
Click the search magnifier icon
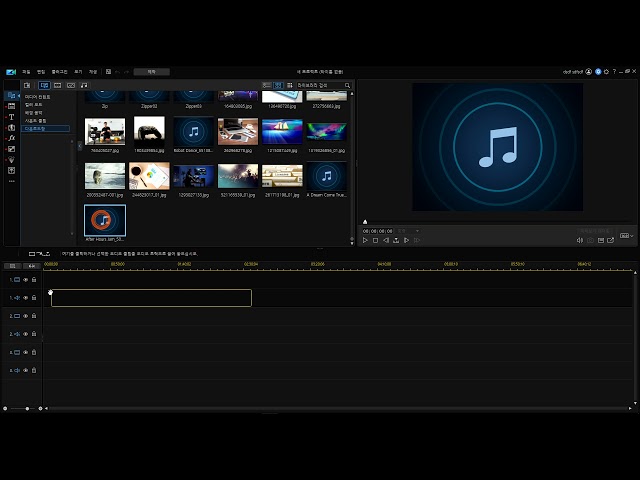tap(347, 85)
